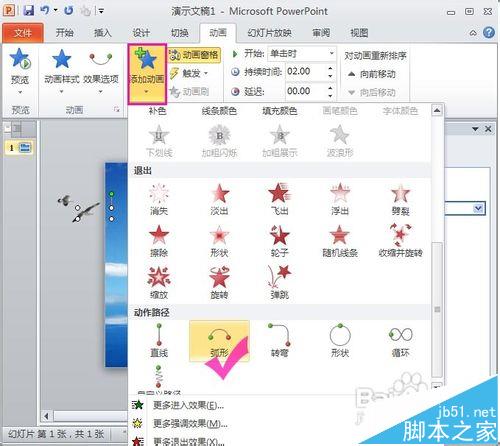Apply the 加粗展示 emphasis effect
This screenshot has width=500, height=446.
279,141
